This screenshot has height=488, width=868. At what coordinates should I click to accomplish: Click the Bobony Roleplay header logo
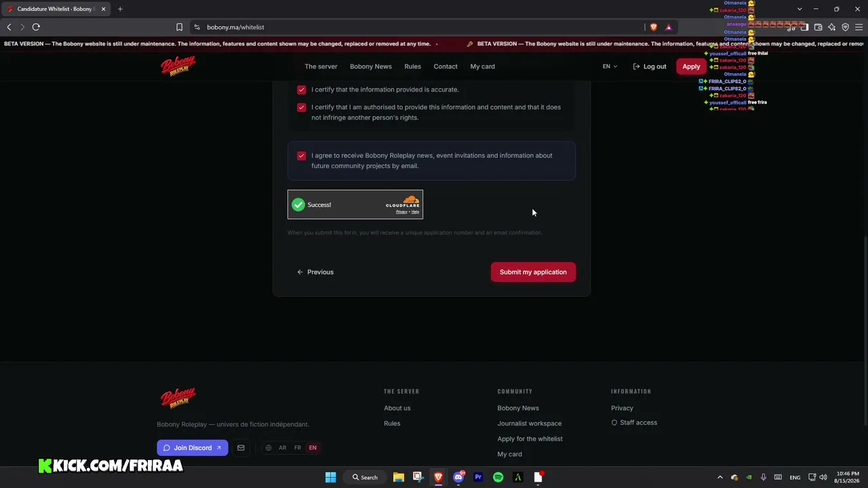point(178,66)
